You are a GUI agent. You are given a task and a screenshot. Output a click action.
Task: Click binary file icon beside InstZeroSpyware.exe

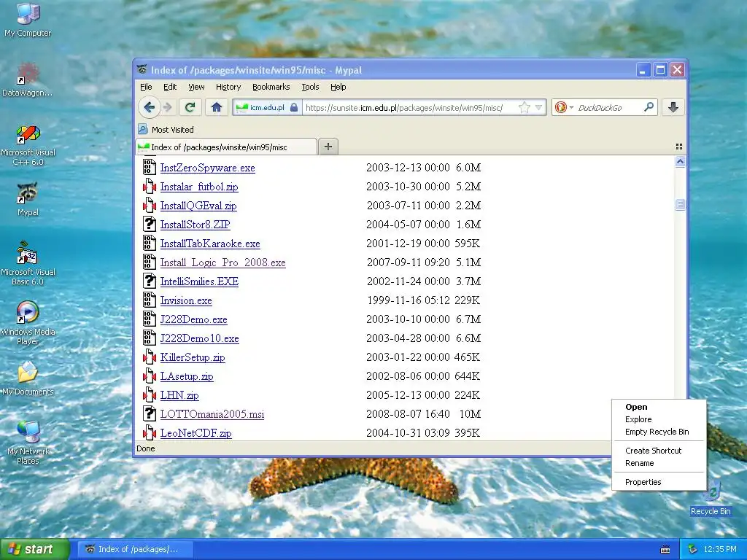tap(149, 167)
